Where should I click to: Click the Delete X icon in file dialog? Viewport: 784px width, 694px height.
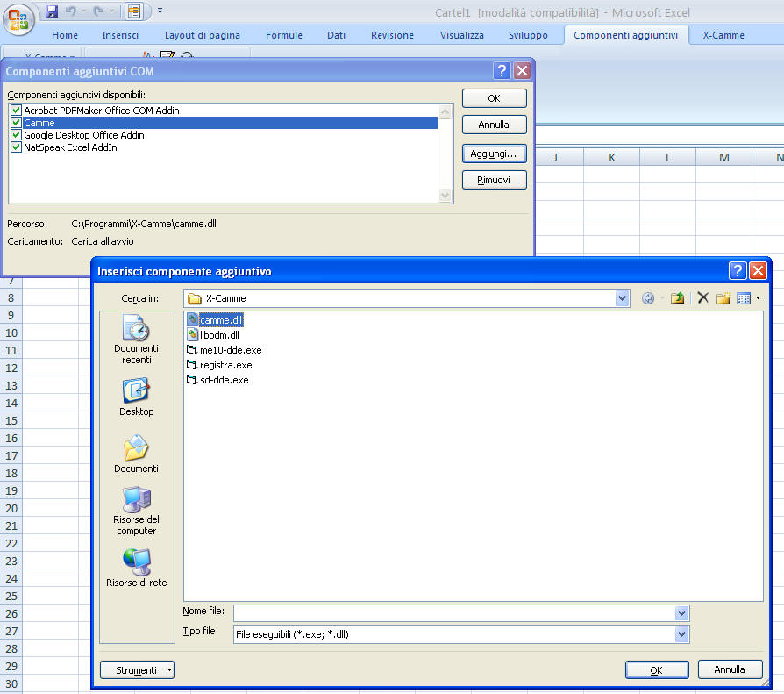click(703, 298)
